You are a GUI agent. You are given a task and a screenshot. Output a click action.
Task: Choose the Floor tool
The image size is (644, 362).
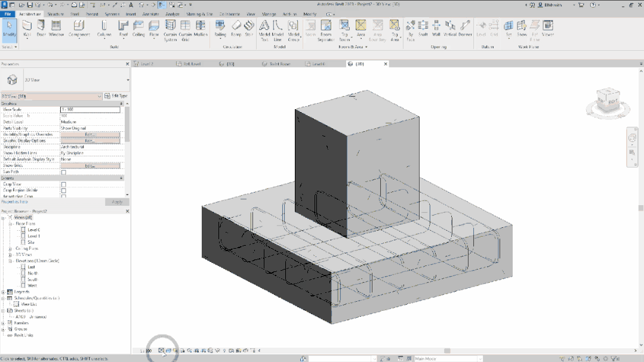pos(154,29)
